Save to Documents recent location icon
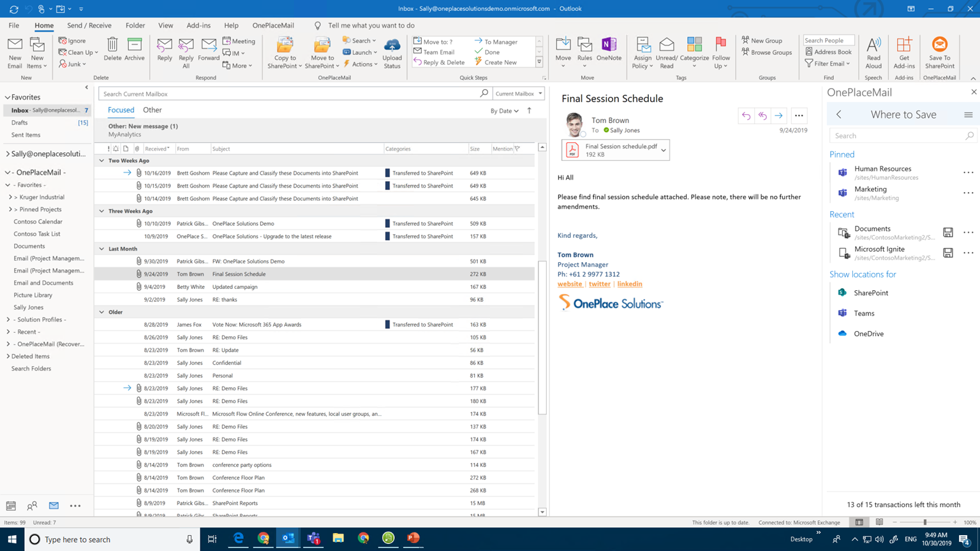This screenshot has height=551, width=980. [948, 232]
